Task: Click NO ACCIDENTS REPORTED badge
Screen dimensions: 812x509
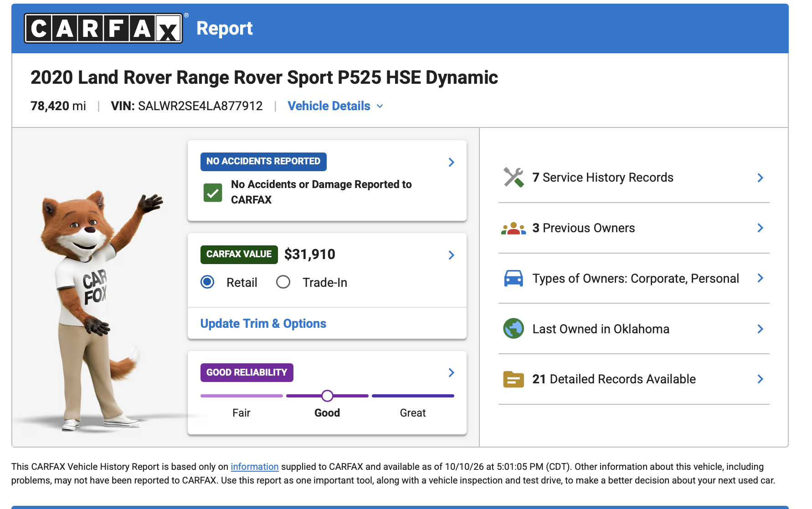Action: (263, 162)
